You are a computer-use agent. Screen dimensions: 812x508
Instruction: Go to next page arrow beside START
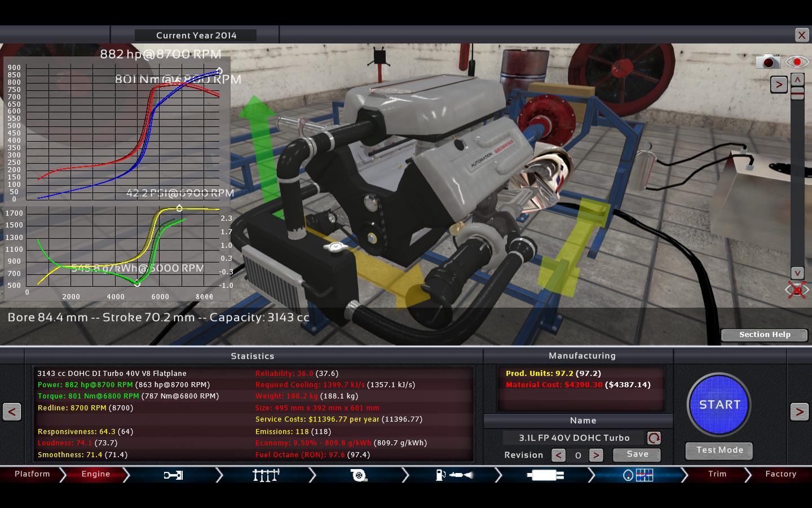coord(799,411)
